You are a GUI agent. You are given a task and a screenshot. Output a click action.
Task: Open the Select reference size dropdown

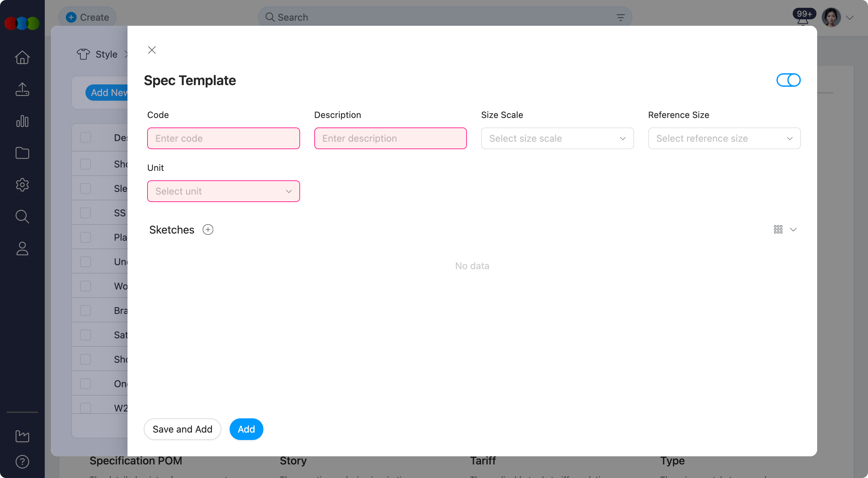(724, 138)
